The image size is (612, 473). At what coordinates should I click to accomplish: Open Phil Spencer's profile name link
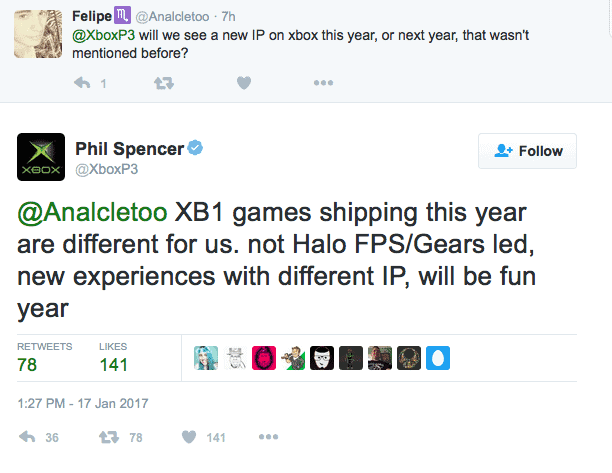129,149
